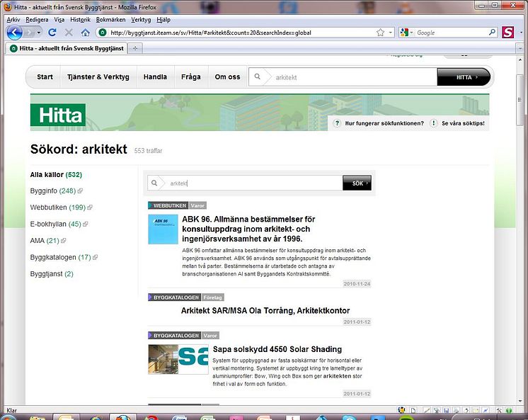This screenshot has height=420, width=528.
Task: Click the green Hitta logo banner
Action: click(x=58, y=115)
